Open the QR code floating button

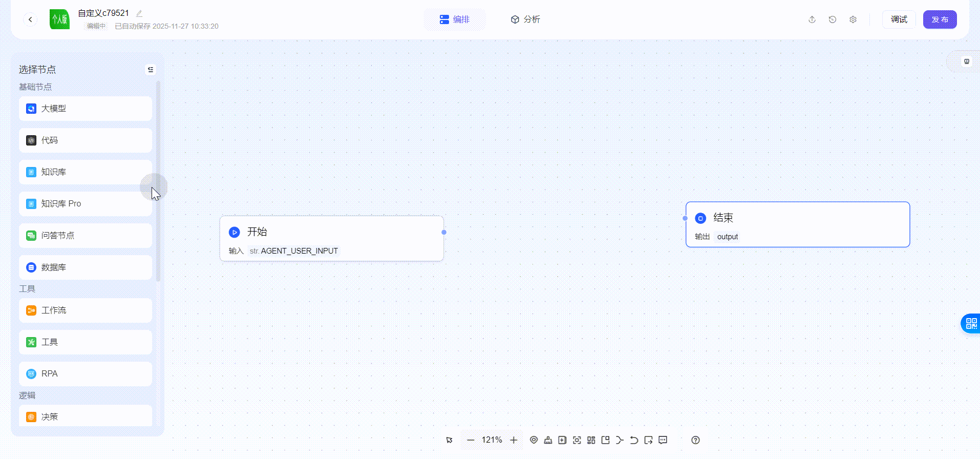click(x=971, y=323)
